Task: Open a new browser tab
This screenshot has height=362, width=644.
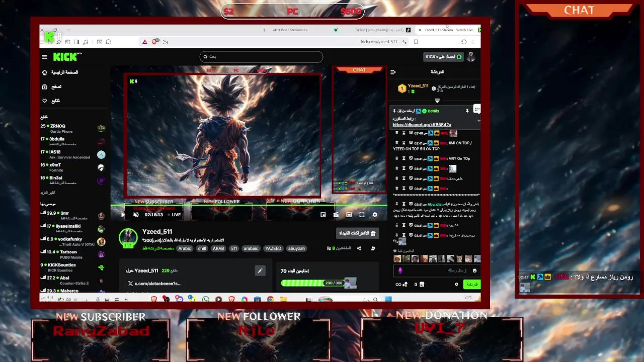Action: 264,30
